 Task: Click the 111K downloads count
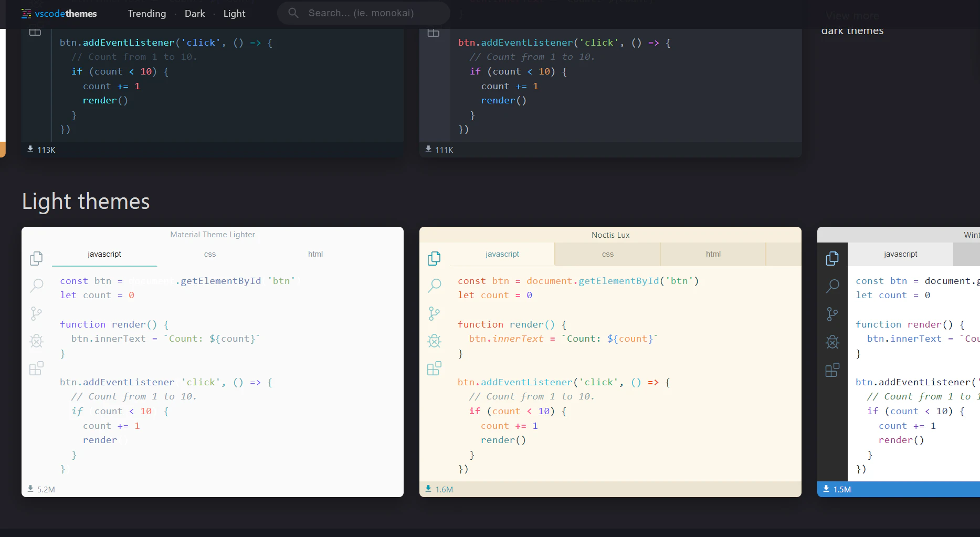click(439, 150)
